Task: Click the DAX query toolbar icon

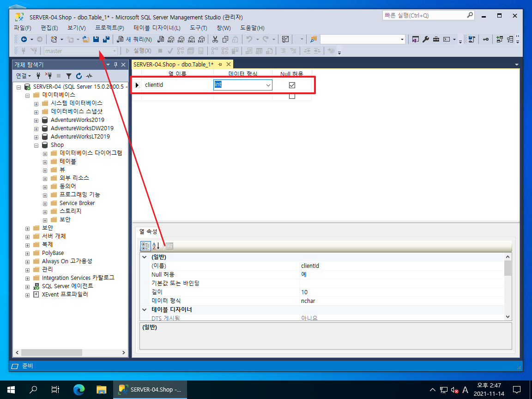Action: (x=201, y=39)
